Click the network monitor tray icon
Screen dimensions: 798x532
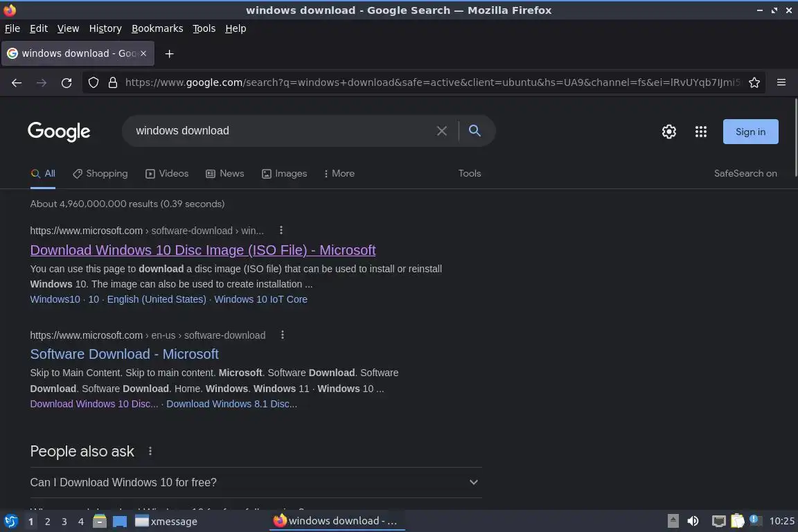click(x=718, y=521)
